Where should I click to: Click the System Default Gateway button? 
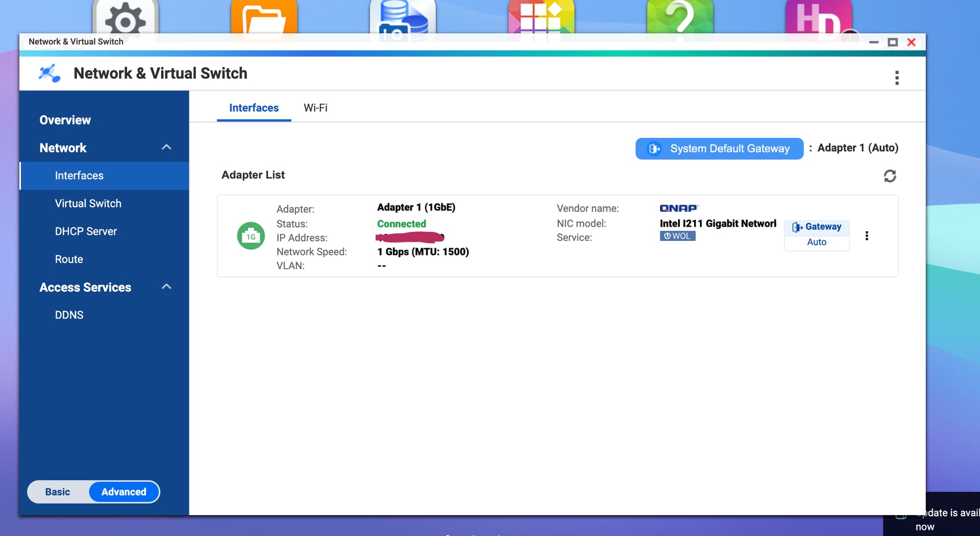point(719,149)
